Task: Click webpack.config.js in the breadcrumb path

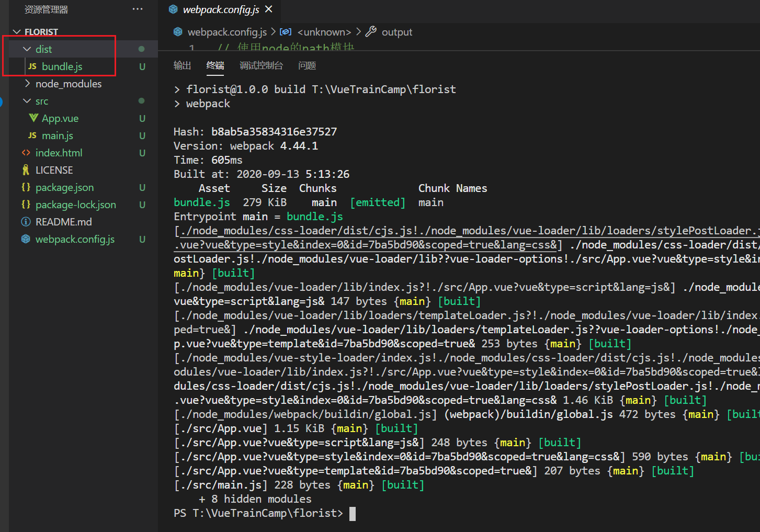Action: pyautogui.click(x=227, y=32)
